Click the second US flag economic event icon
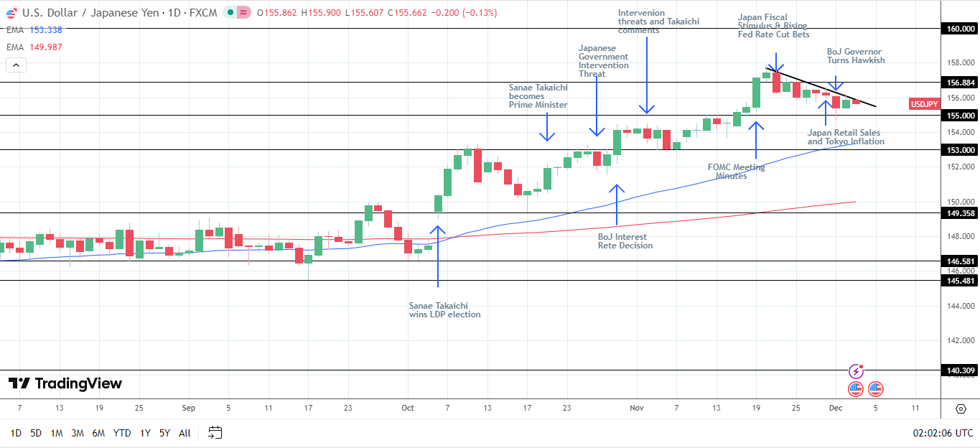This screenshot has height=448, width=980. pyautogui.click(x=874, y=389)
